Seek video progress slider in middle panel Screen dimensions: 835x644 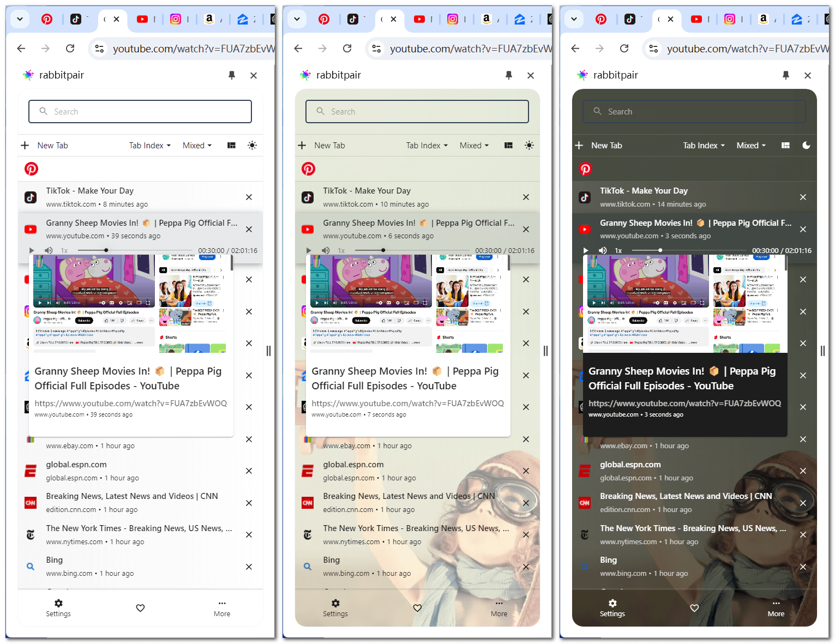coord(412,250)
